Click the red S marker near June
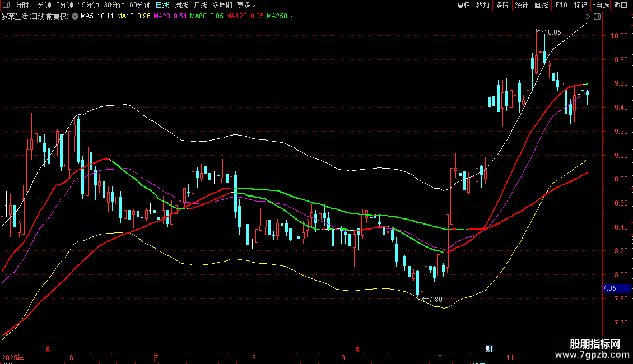This screenshot has height=364, width=633. (48, 349)
